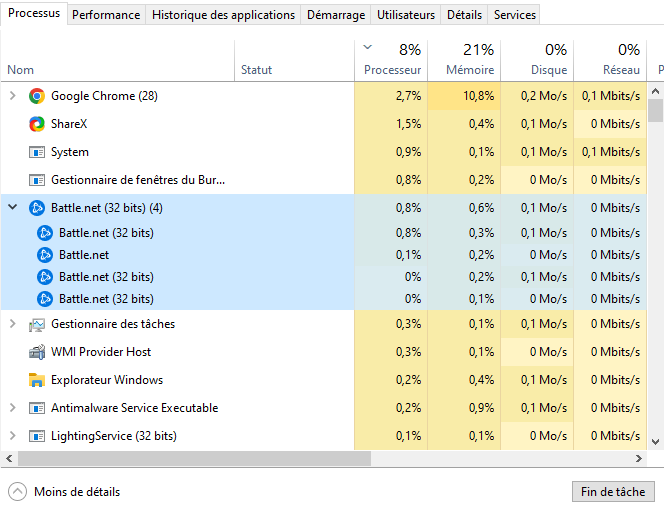Image resolution: width=664 pixels, height=516 pixels.
Task: Expand the Google Chrome process group
Action: [x=13, y=96]
